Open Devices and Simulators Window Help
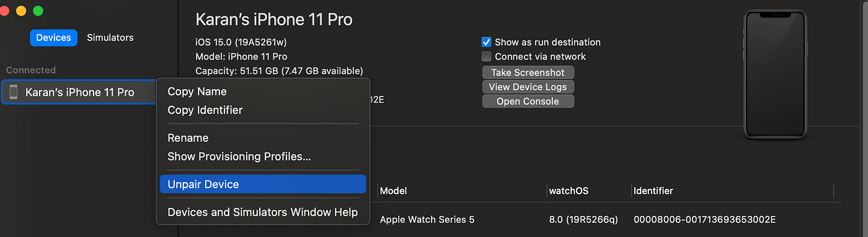The image size is (868, 237). [x=263, y=212]
